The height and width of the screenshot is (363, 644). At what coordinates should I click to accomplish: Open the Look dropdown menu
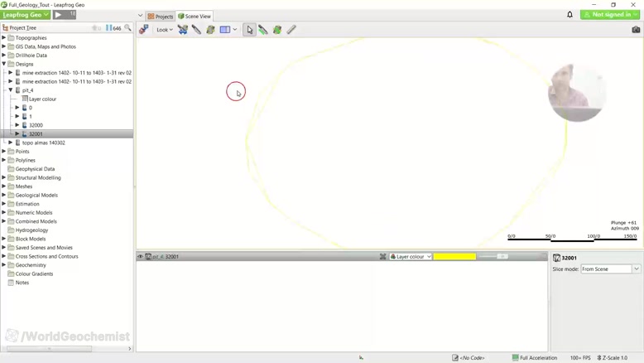point(165,30)
